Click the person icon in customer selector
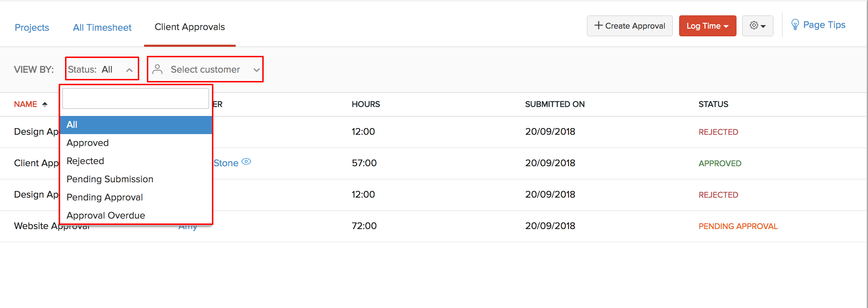The image size is (868, 308). (158, 69)
